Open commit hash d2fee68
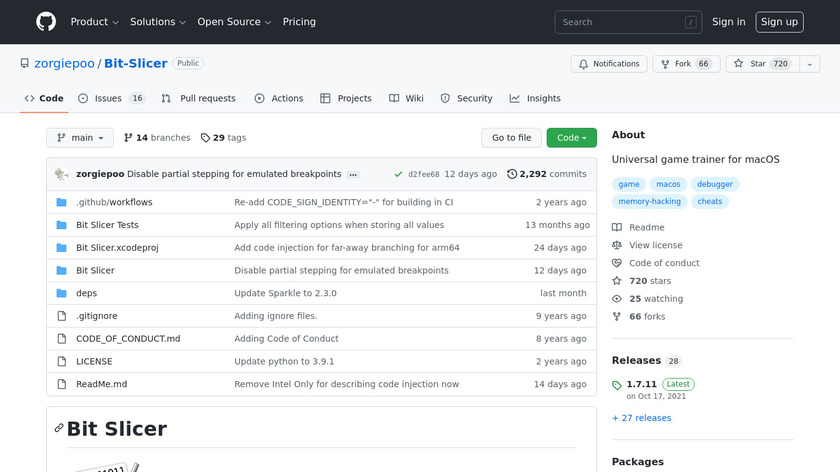 click(424, 174)
